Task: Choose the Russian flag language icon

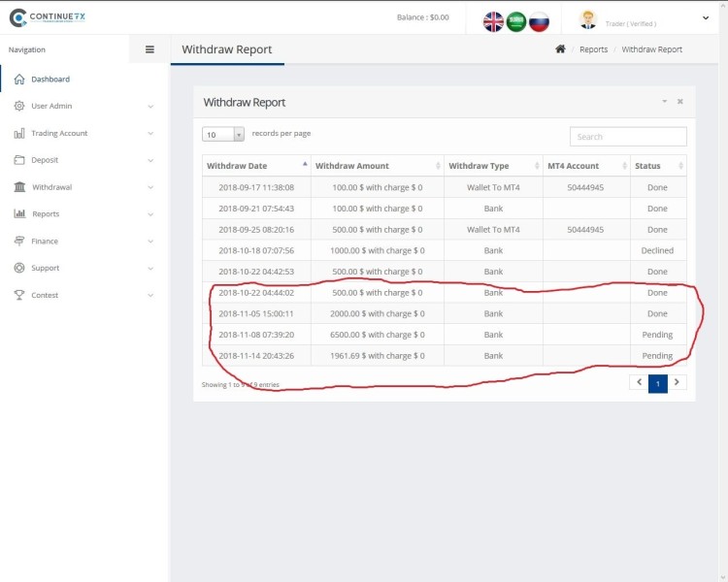Action: click(539, 20)
